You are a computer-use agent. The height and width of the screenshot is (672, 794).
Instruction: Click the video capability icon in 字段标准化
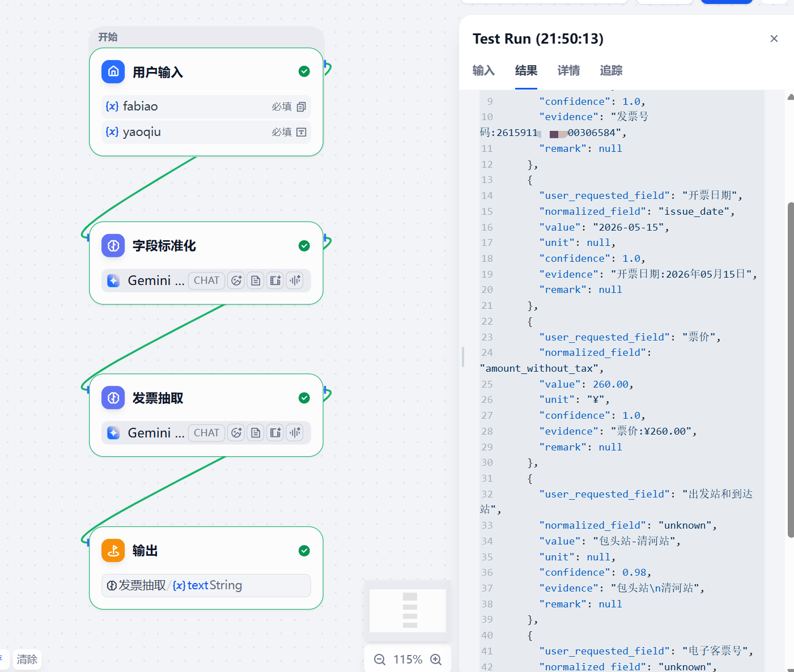[275, 280]
